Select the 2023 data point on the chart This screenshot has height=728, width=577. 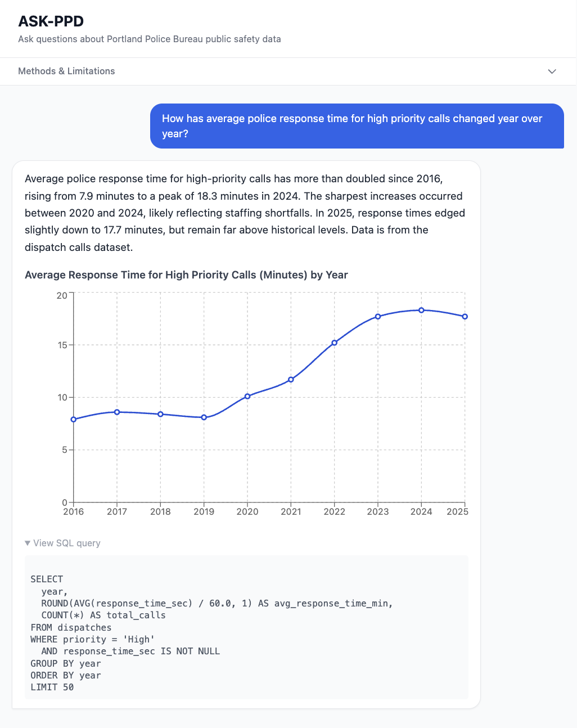click(378, 316)
